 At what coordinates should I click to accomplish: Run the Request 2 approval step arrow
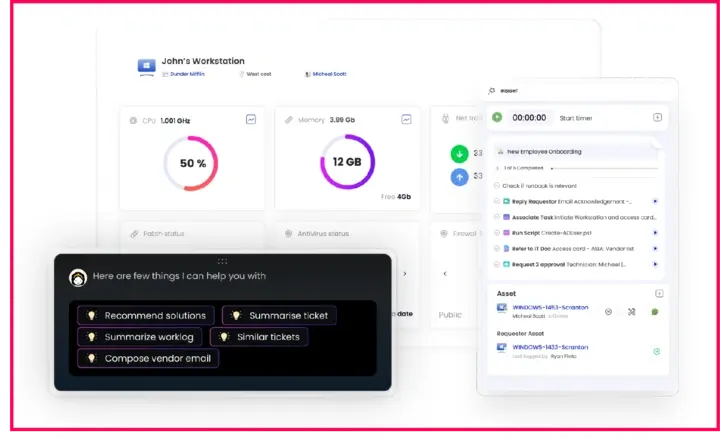click(x=655, y=264)
